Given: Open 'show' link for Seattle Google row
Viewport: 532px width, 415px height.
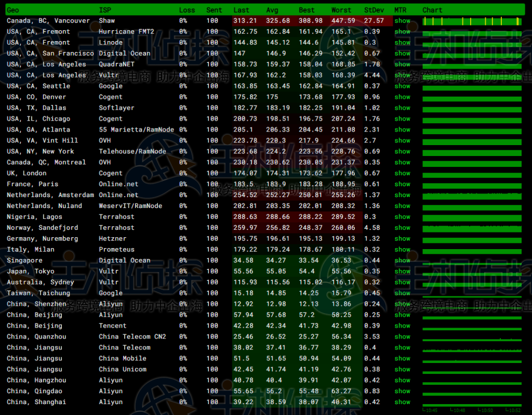Looking at the screenshot, I should click(x=402, y=86).
